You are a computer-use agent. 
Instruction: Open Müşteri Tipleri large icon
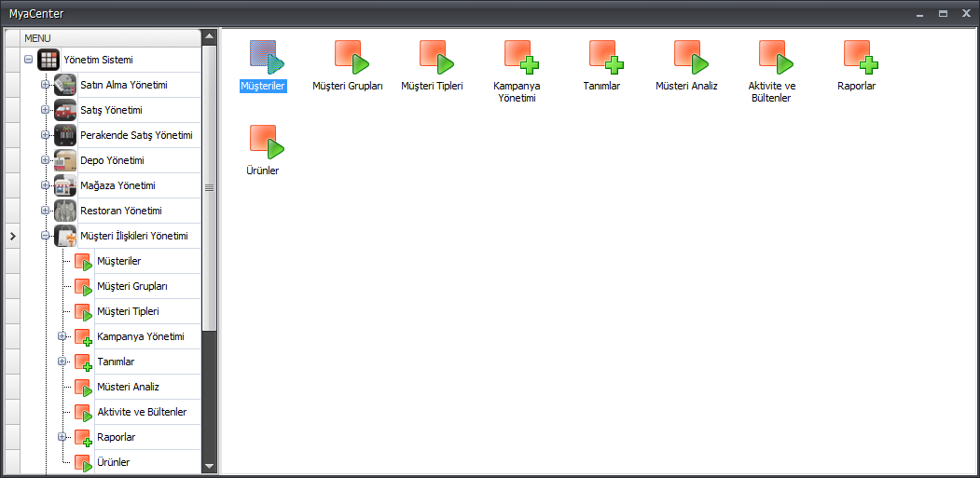click(432, 58)
